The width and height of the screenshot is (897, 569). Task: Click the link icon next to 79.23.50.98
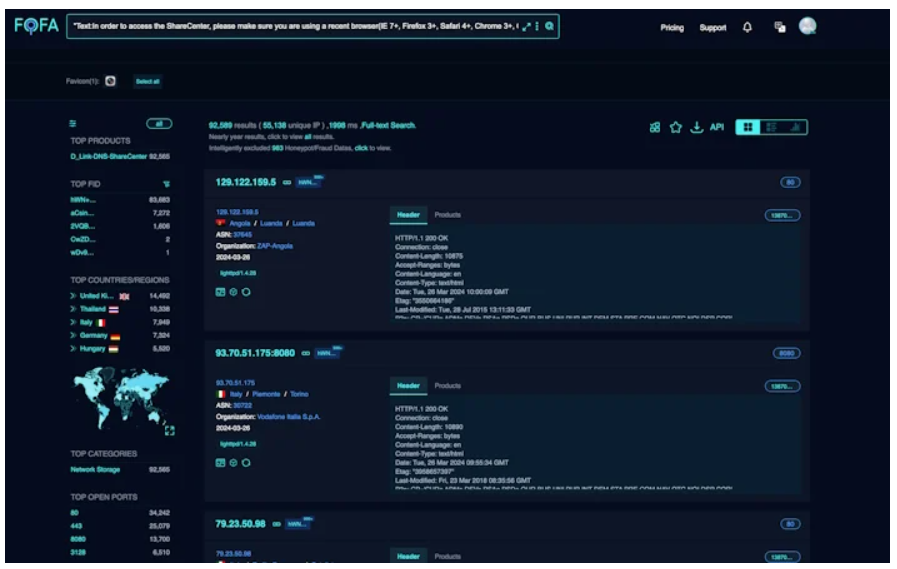(x=276, y=524)
